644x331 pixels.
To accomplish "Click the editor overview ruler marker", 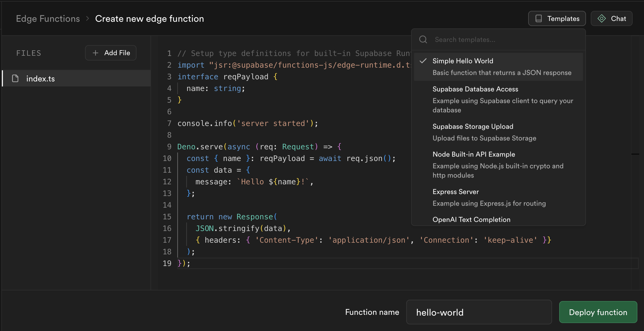I will (635, 154).
